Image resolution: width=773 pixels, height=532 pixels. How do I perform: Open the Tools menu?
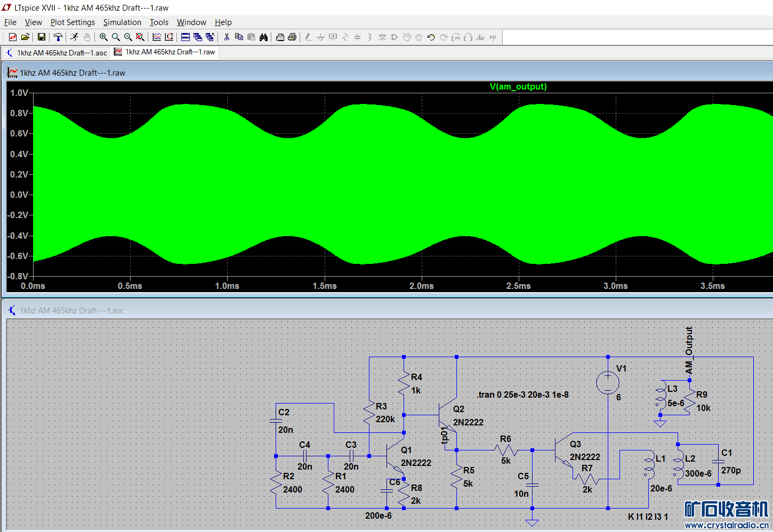(x=159, y=22)
